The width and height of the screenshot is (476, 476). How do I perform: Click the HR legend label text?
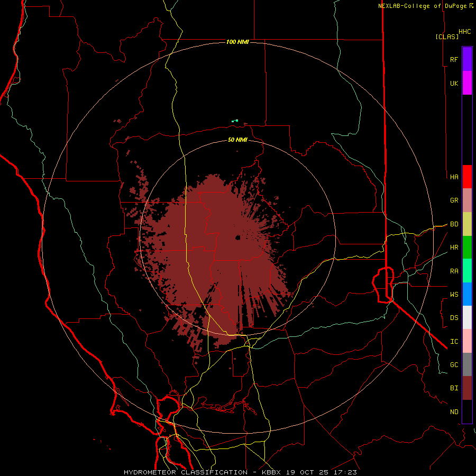point(454,248)
